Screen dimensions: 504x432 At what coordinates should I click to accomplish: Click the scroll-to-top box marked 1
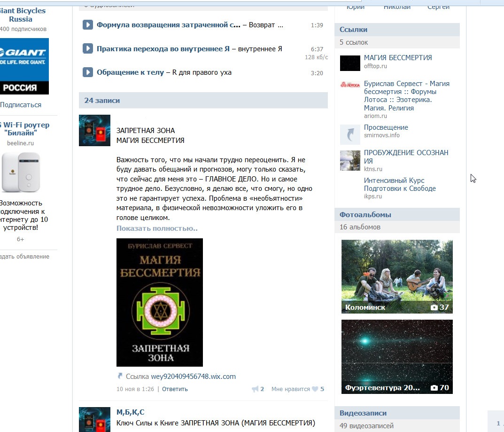(496, 421)
